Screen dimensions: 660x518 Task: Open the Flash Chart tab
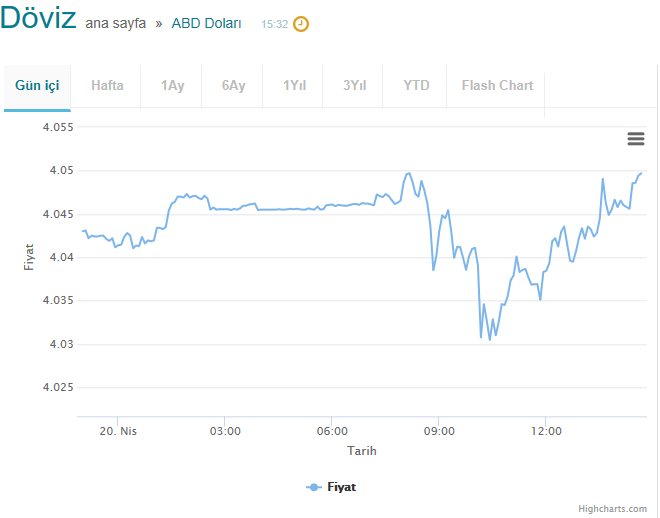[x=497, y=85]
